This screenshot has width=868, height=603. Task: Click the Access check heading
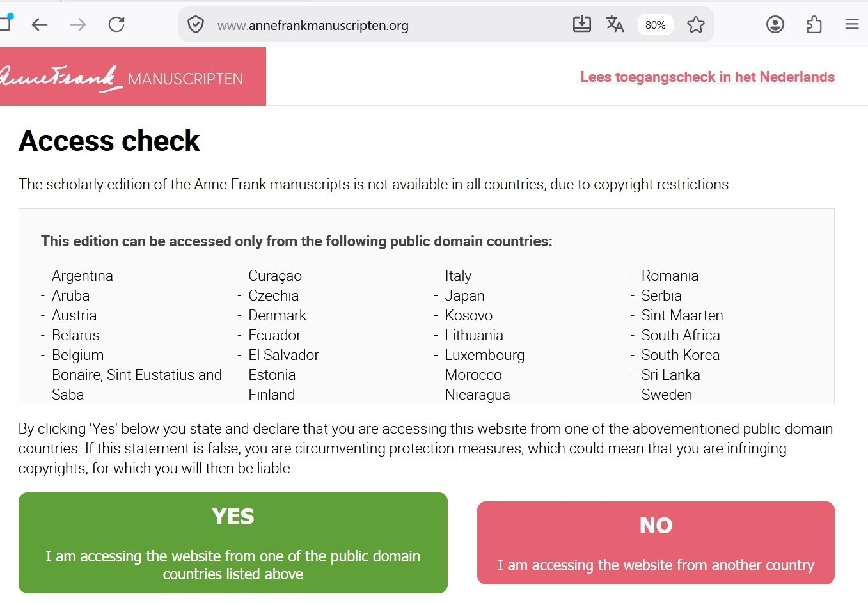tap(109, 141)
